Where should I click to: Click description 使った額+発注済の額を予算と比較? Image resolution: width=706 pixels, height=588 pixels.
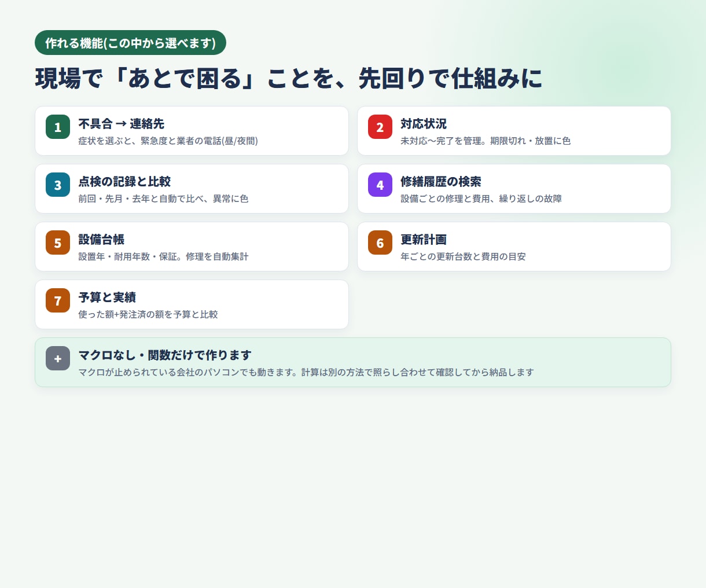point(148,314)
